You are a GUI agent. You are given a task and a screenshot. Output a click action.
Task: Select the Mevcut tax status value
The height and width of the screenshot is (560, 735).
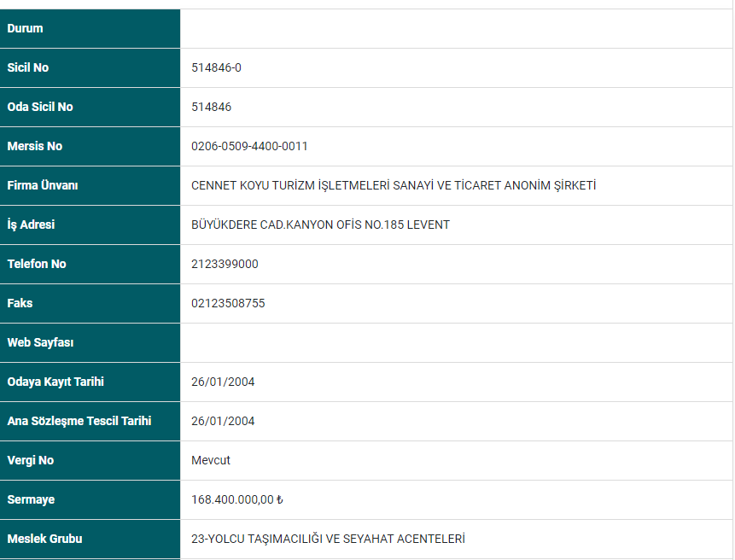pyautogui.click(x=211, y=460)
